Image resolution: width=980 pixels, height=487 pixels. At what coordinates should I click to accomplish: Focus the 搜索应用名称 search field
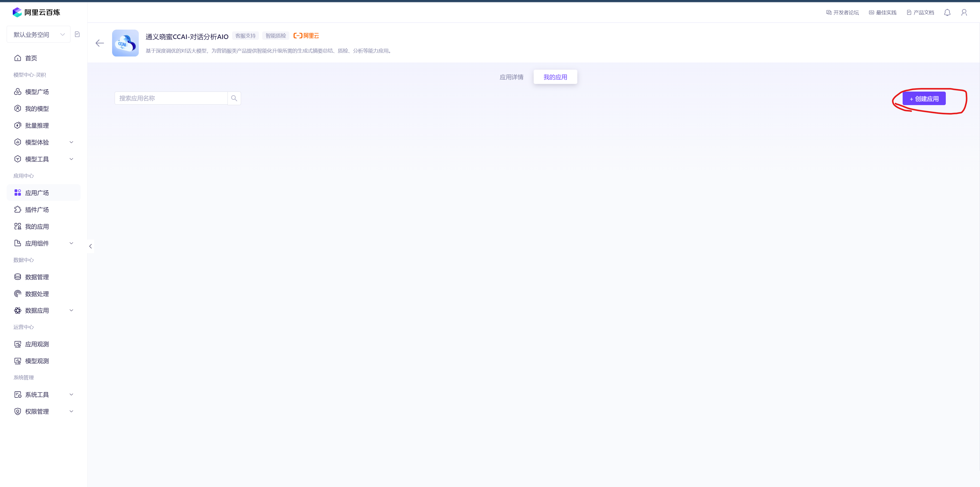point(171,98)
